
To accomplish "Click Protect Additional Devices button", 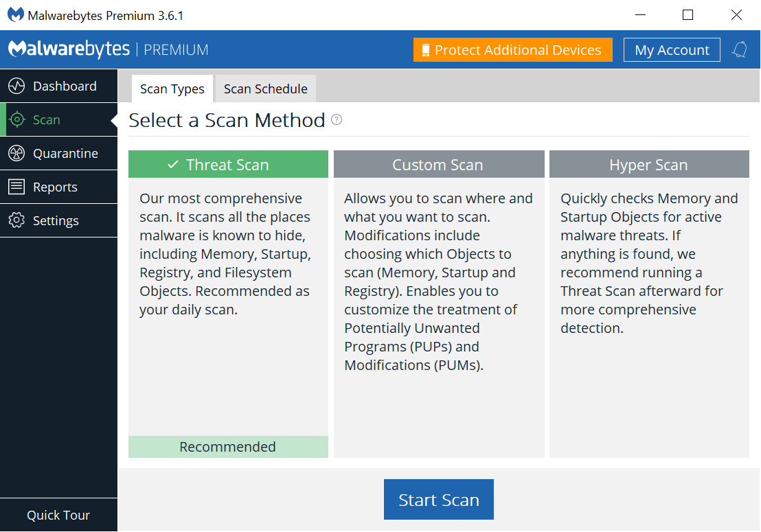I will 513,50.
